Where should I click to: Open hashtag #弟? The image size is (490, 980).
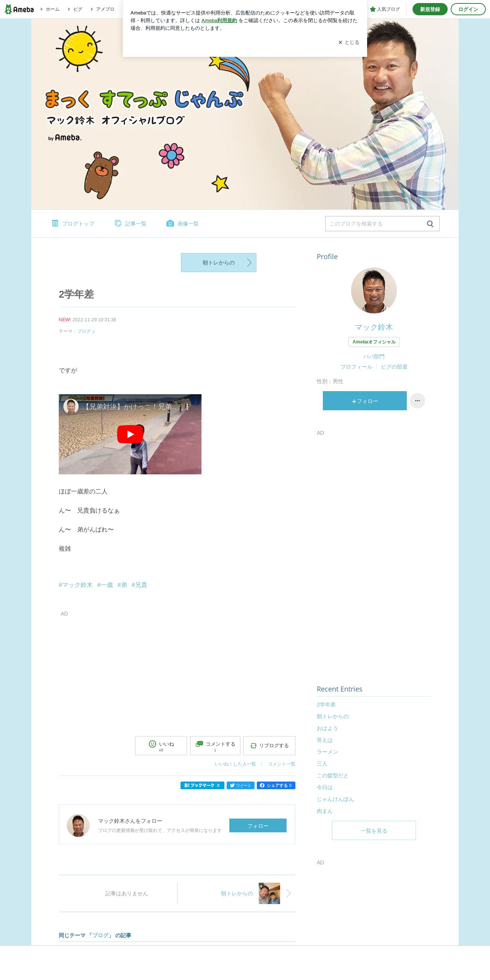[x=122, y=585]
